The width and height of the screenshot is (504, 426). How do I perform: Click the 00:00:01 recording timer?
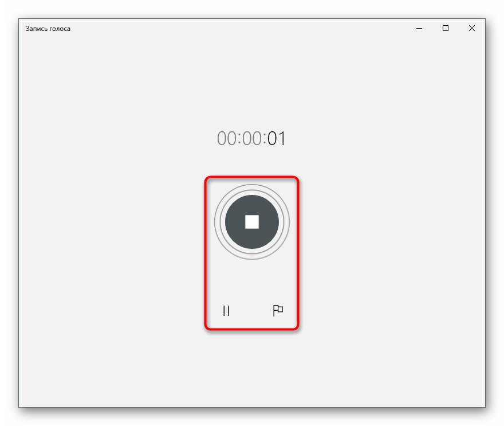[x=251, y=139]
